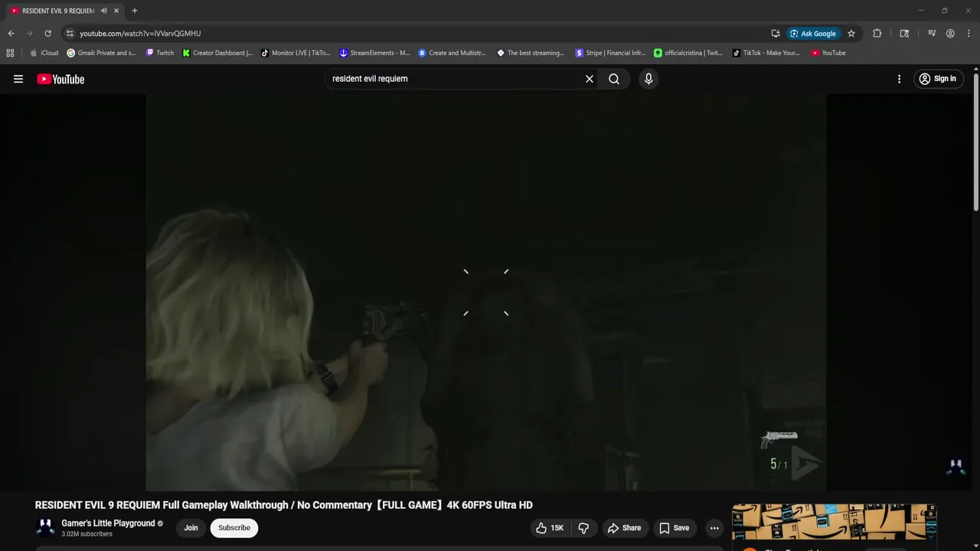
Task: Share this video
Action: 624,528
